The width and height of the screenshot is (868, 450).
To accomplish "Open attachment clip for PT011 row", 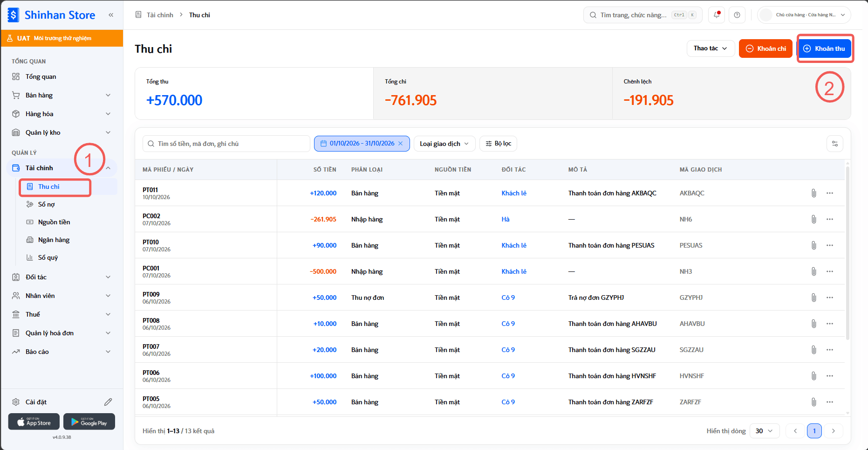I will (813, 193).
